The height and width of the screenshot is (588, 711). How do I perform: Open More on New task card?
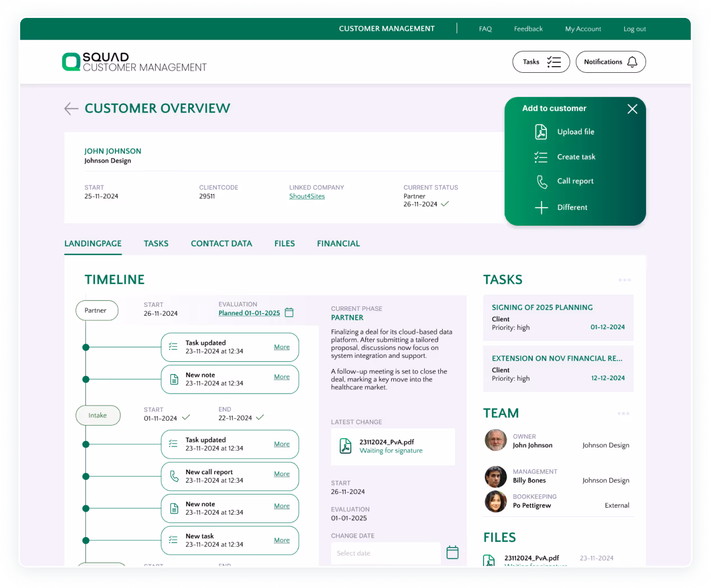pos(282,540)
